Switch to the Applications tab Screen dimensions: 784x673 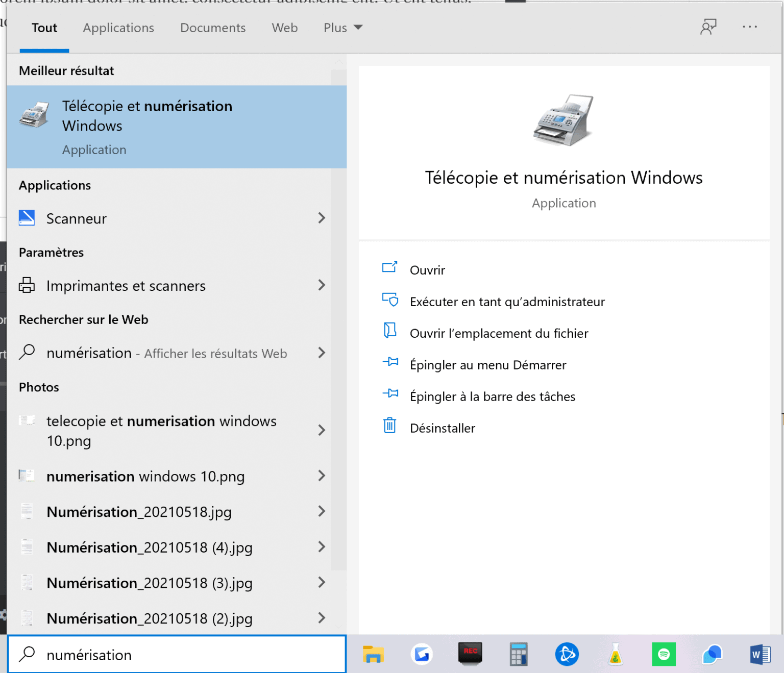118,28
